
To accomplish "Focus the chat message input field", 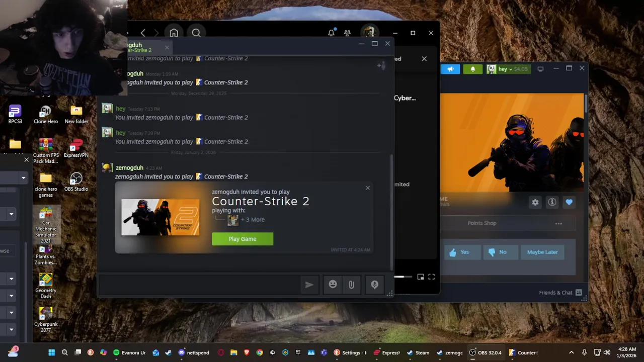I will click(x=199, y=285).
